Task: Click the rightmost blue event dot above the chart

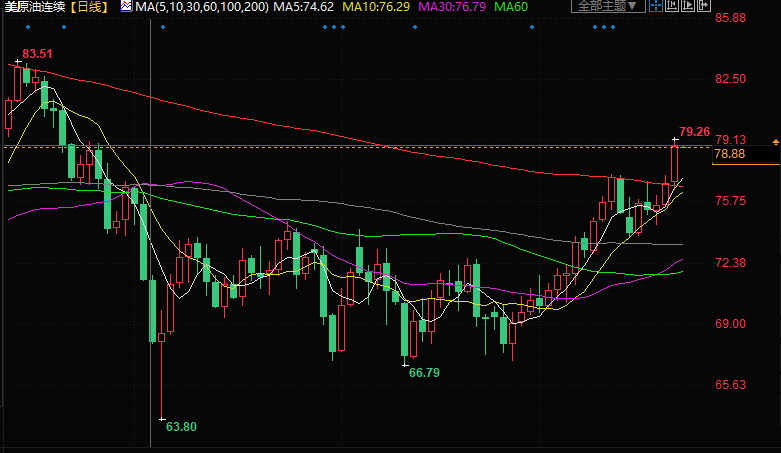Action: [612, 28]
